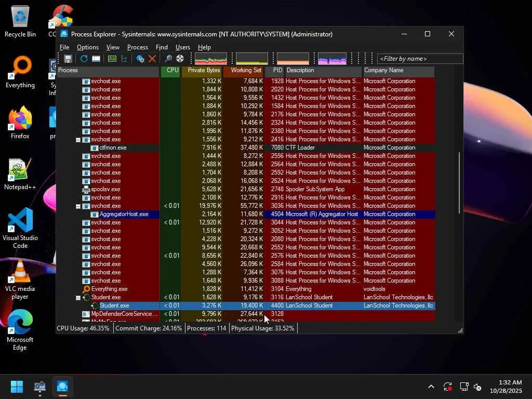Sort by the PID column header
Viewport: 532px width, 399px height.
click(x=275, y=71)
